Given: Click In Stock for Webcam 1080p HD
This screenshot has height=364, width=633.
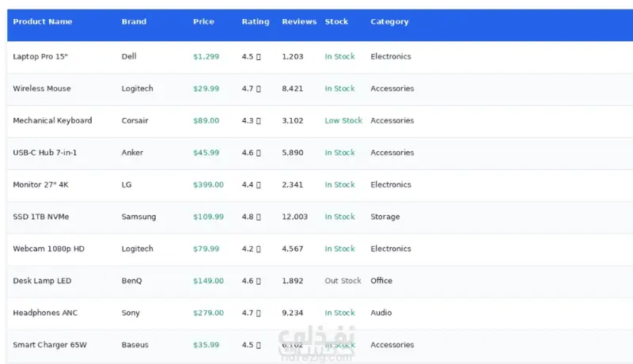Looking at the screenshot, I should coord(339,248).
